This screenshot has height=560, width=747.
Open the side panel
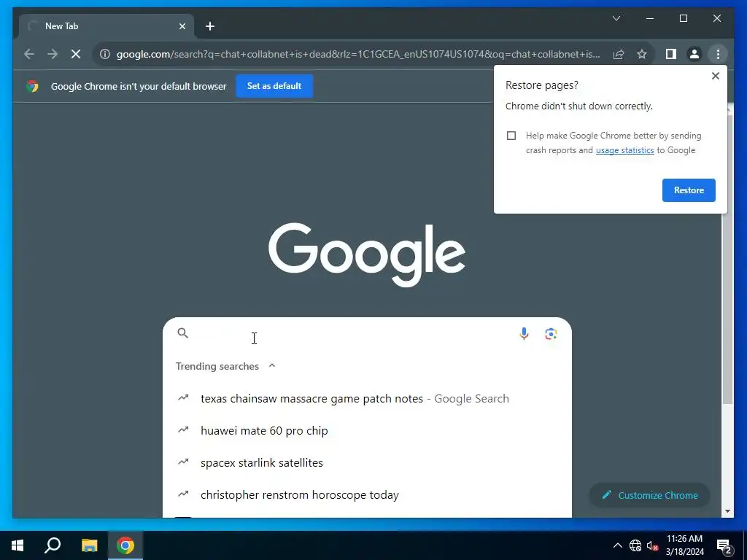671,54
